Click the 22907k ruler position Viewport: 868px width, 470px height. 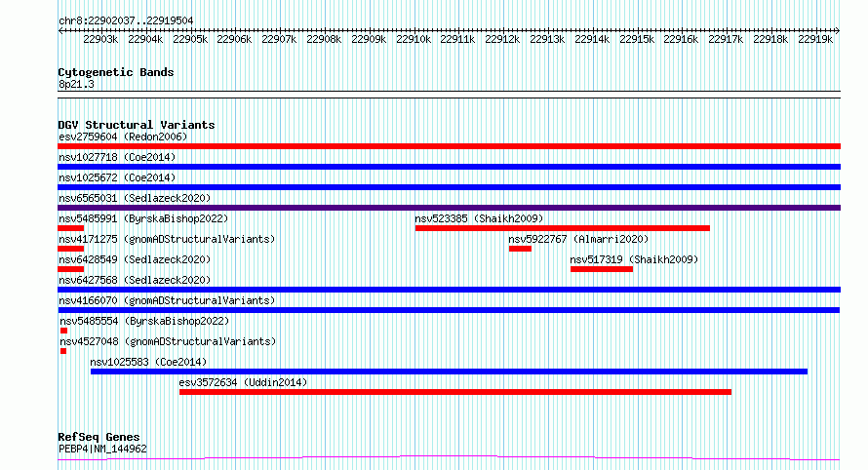[x=279, y=39]
